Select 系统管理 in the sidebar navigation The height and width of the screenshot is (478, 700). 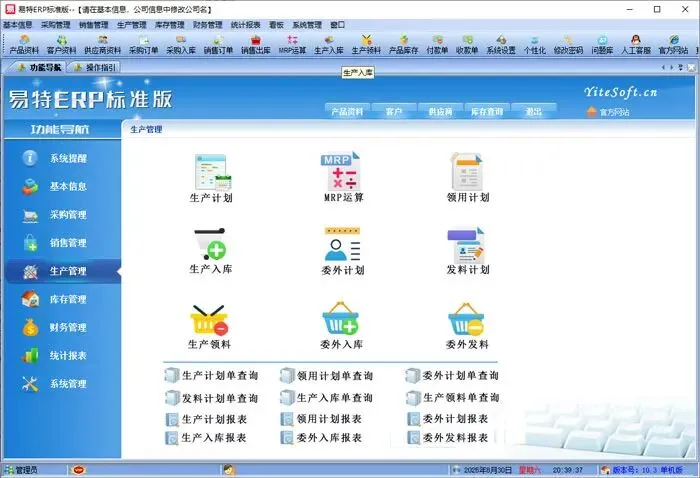(62, 383)
